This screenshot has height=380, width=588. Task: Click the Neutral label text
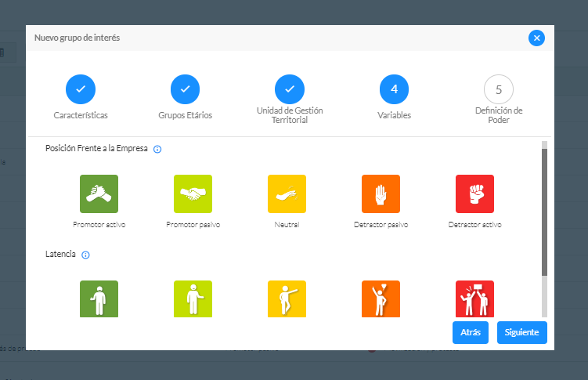coord(287,225)
